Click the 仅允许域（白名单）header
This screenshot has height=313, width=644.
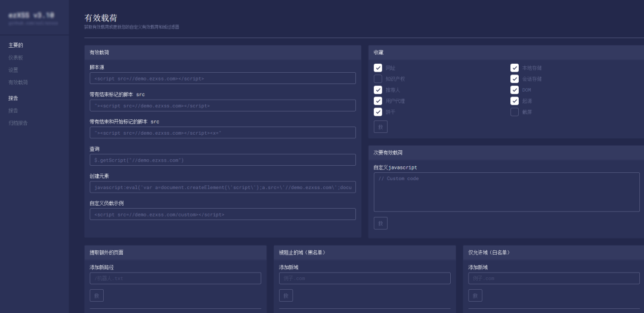pyautogui.click(x=553, y=253)
